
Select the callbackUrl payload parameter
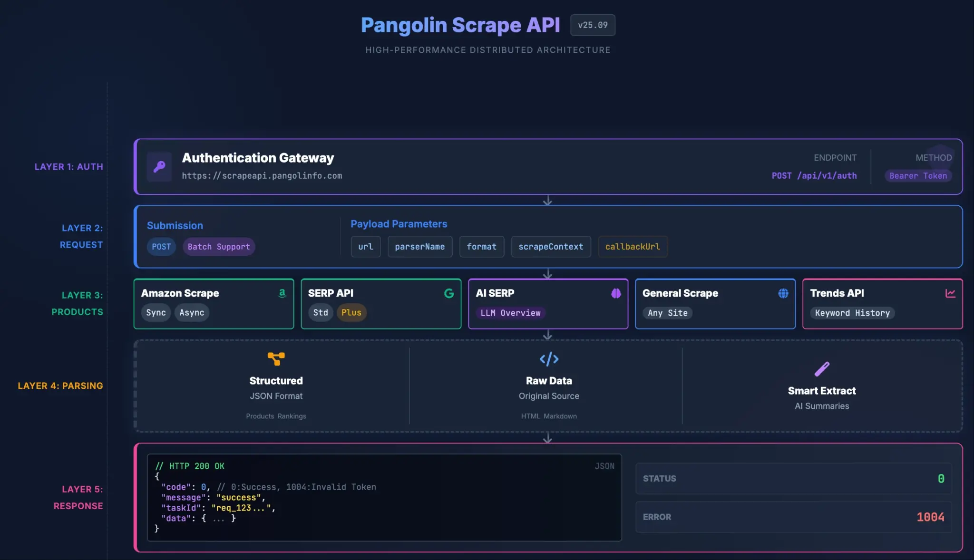point(633,247)
